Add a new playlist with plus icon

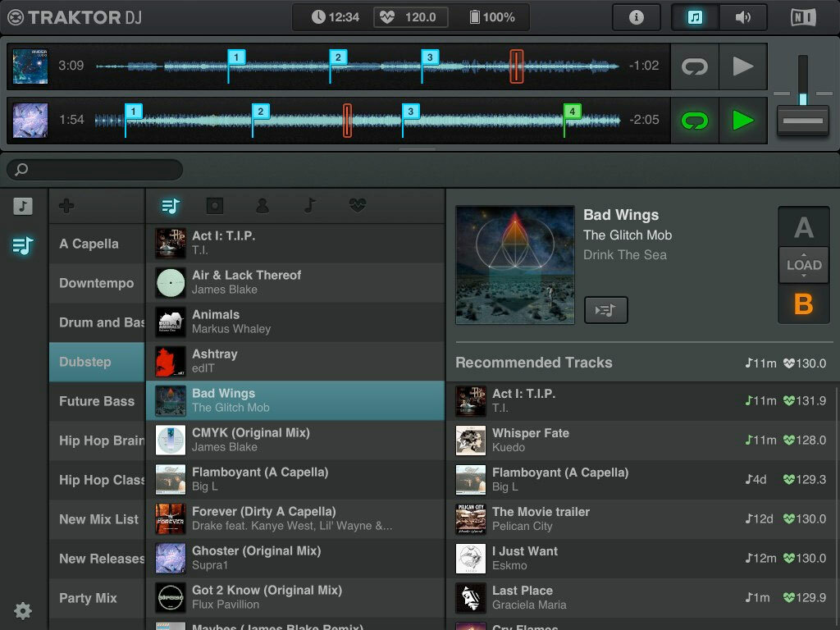[x=67, y=206]
